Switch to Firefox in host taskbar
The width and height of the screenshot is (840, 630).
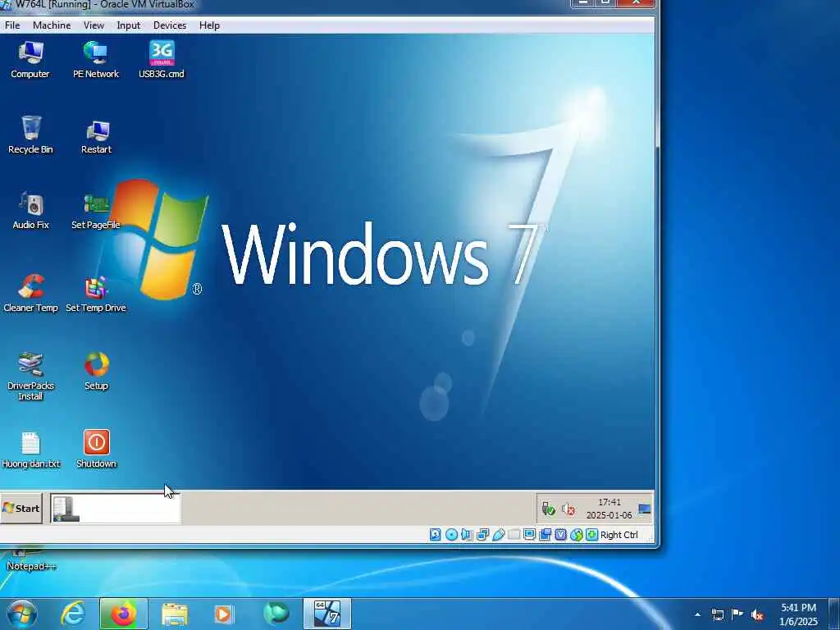(x=124, y=614)
